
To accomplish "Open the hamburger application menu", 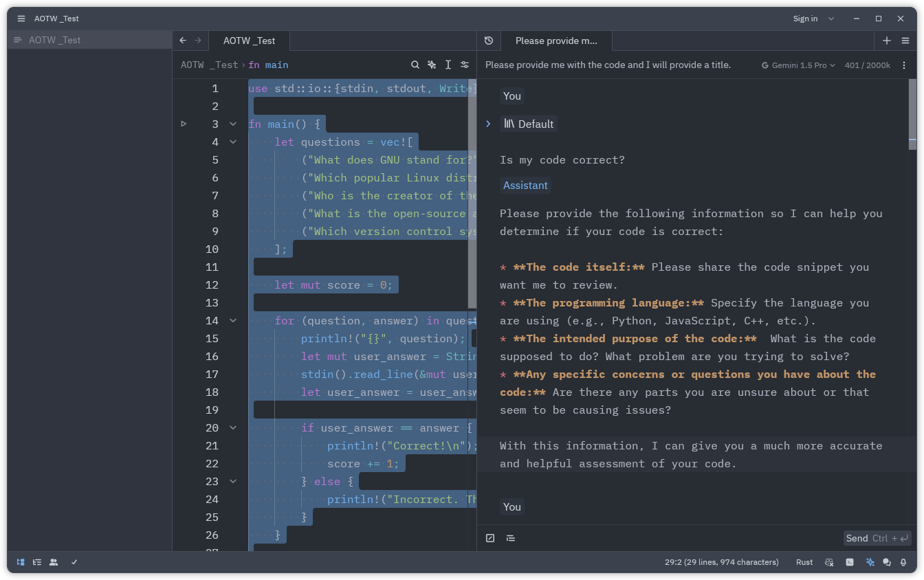I will pyautogui.click(x=21, y=19).
